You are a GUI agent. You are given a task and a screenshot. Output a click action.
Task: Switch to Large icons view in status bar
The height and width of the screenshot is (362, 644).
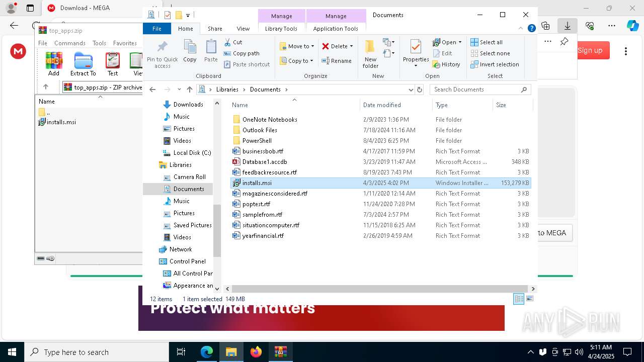click(529, 299)
